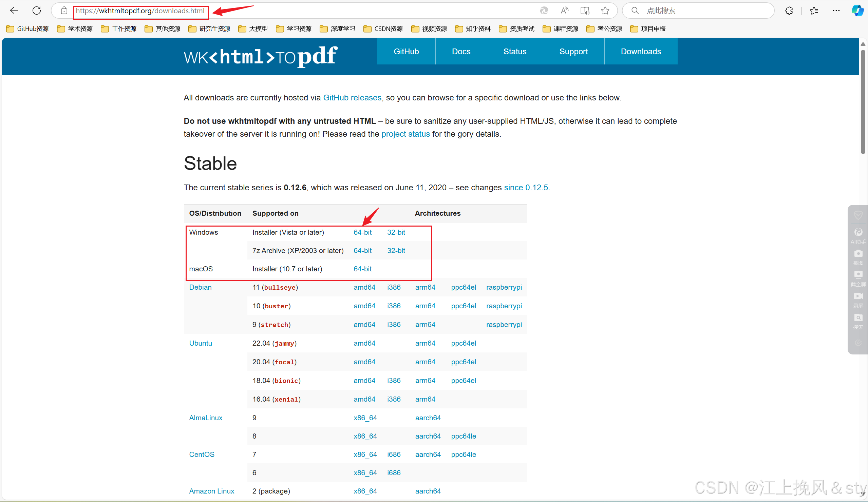This screenshot has height=502, width=868.
Task: Click the 录屏 screen recording icon
Action: [x=858, y=300]
